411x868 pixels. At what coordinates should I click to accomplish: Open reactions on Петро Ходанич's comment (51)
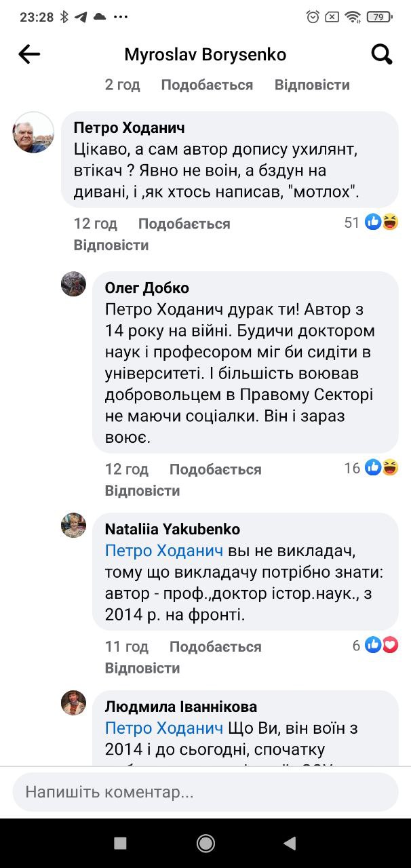point(372,222)
